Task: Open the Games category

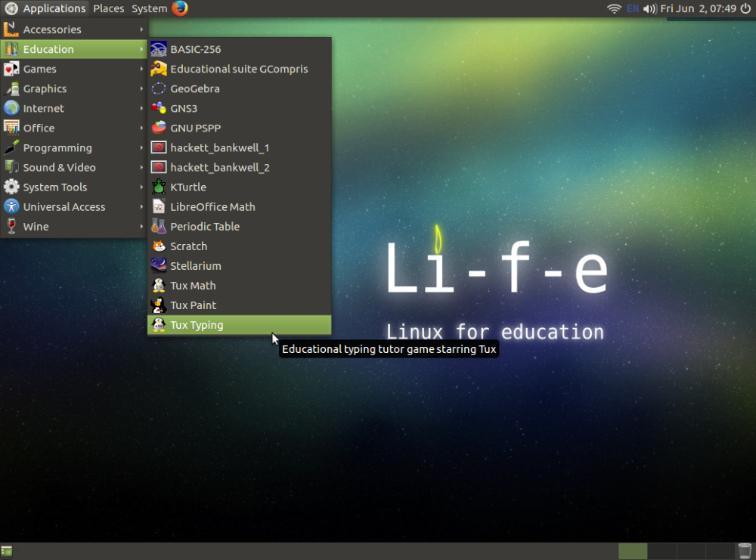Action: 74,69
